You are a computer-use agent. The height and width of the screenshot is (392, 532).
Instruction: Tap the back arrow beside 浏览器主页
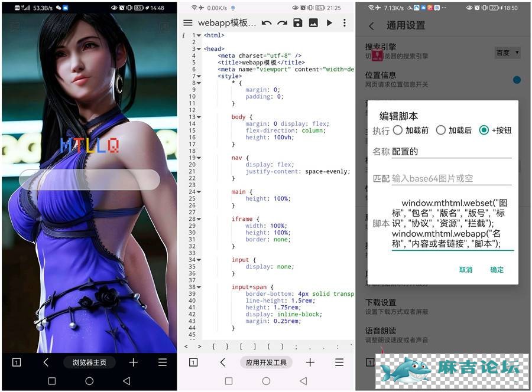tap(46, 362)
